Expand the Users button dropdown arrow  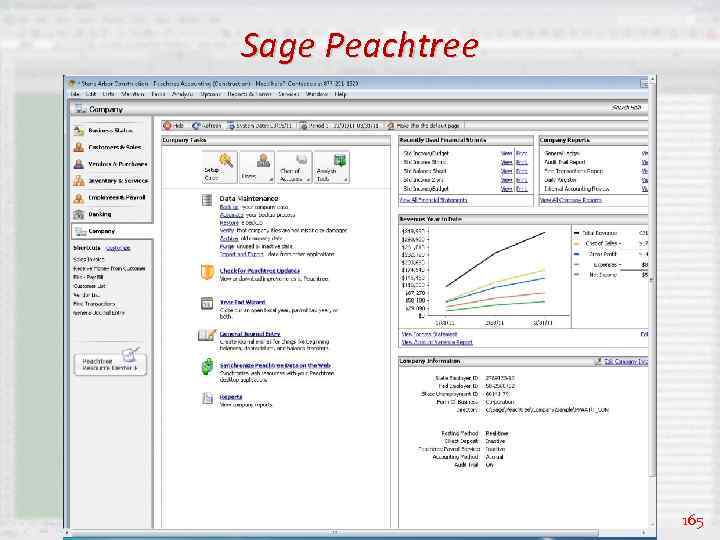coord(271,180)
